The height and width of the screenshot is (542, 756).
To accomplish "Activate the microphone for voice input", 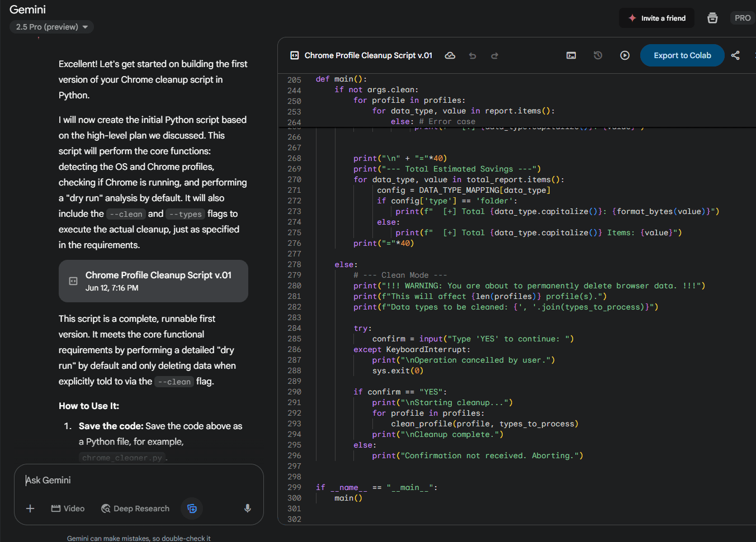I will tap(247, 508).
